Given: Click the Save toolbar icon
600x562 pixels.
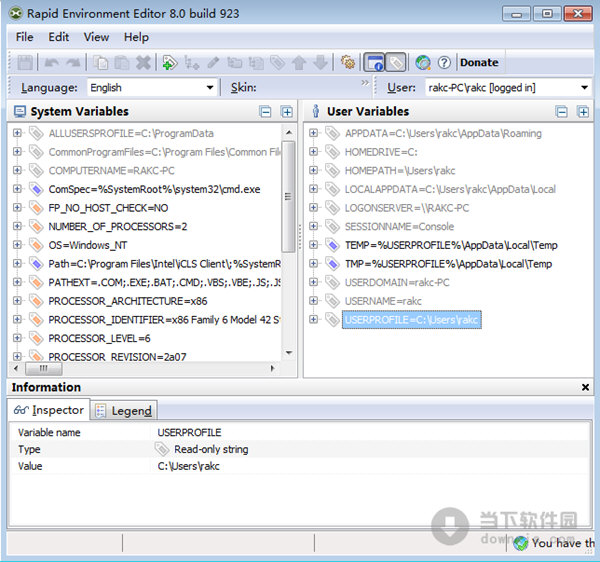Looking at the screenshot, I should point(25,62).
